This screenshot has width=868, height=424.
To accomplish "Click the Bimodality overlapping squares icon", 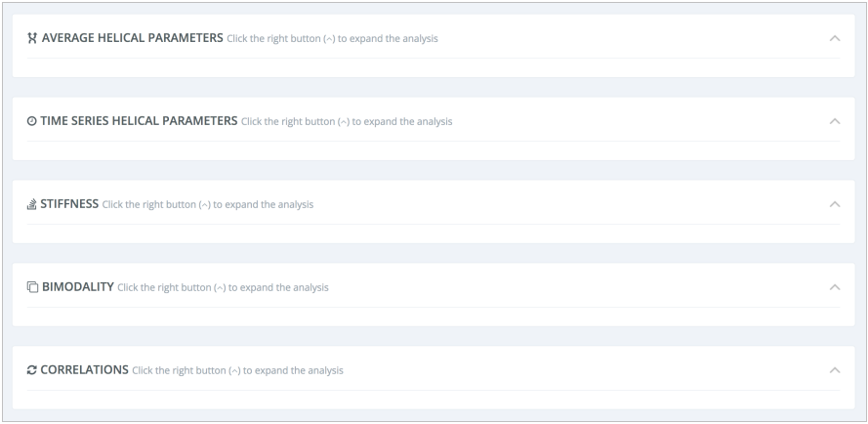I will [x=32, y=287].
